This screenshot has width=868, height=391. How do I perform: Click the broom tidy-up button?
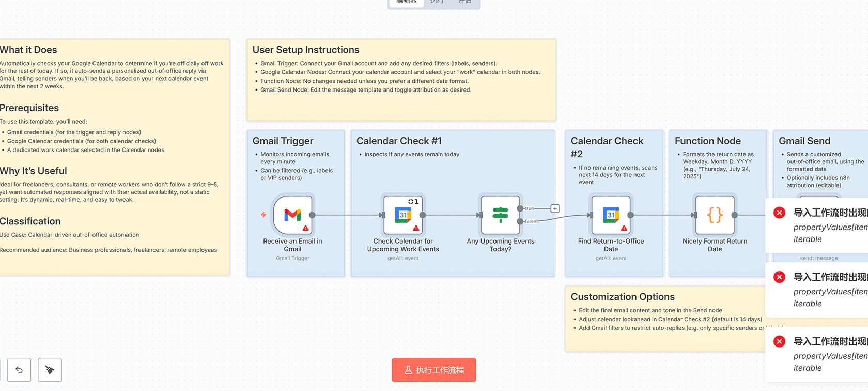tap(50, 370)
